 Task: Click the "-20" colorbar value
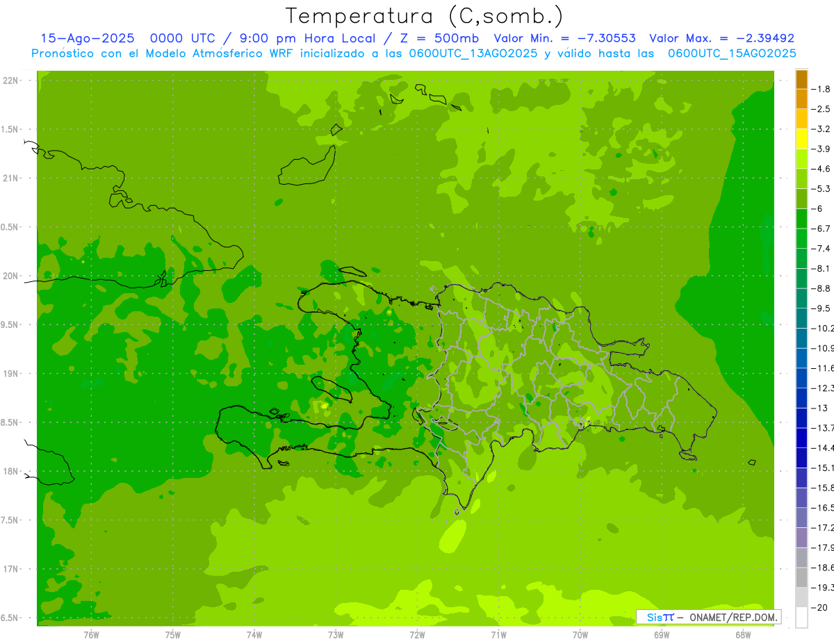(820, 608)
